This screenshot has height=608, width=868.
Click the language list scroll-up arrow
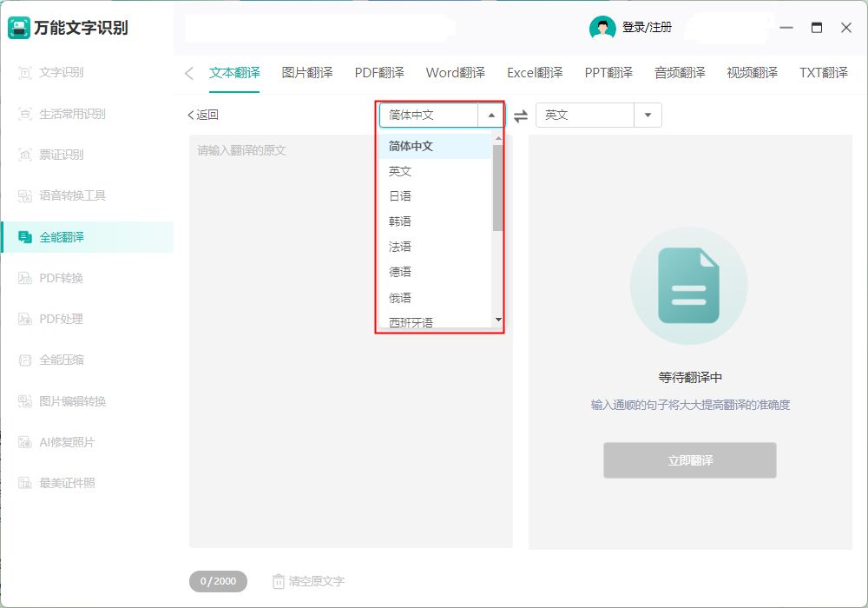[498, 138]
